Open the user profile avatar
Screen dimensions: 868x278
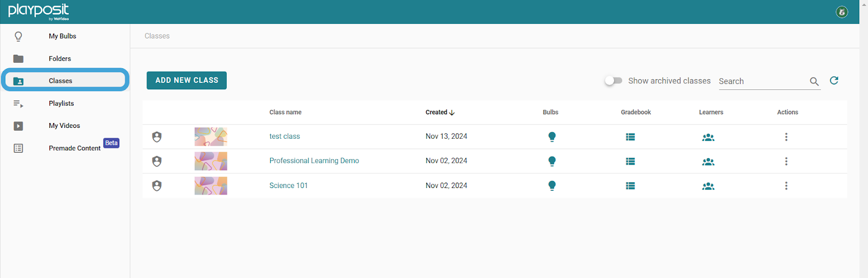[x=841, y=12]
